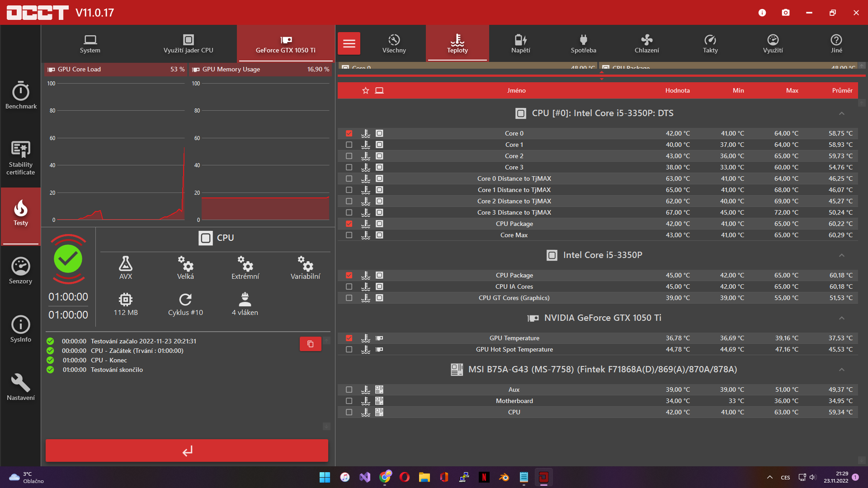868x488 pixels.
Task: Click the red hamburger menu button
Action: (x=349, y=43)
